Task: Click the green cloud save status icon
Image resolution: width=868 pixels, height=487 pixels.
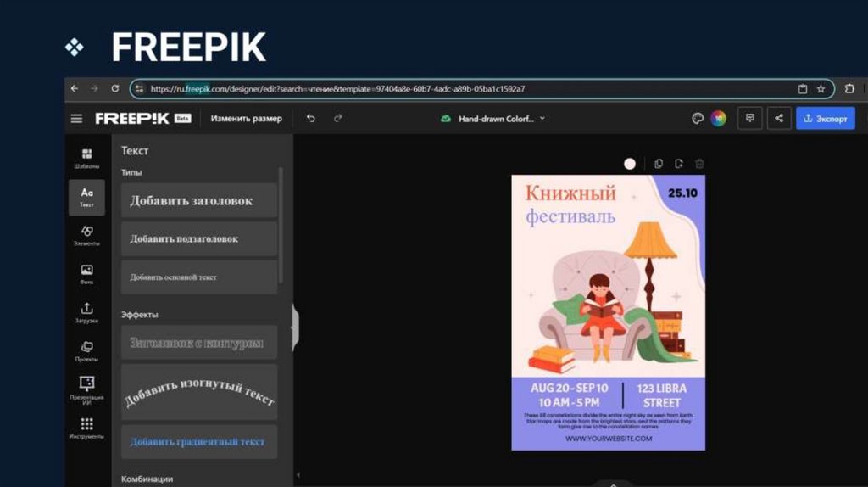Action: click(445, 119)
